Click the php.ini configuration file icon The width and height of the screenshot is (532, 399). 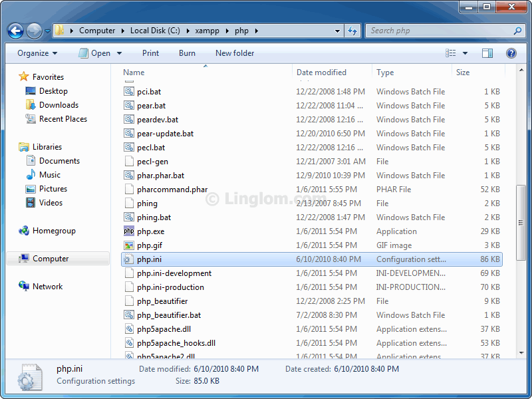pyautogui.click(x=129, y=259)
